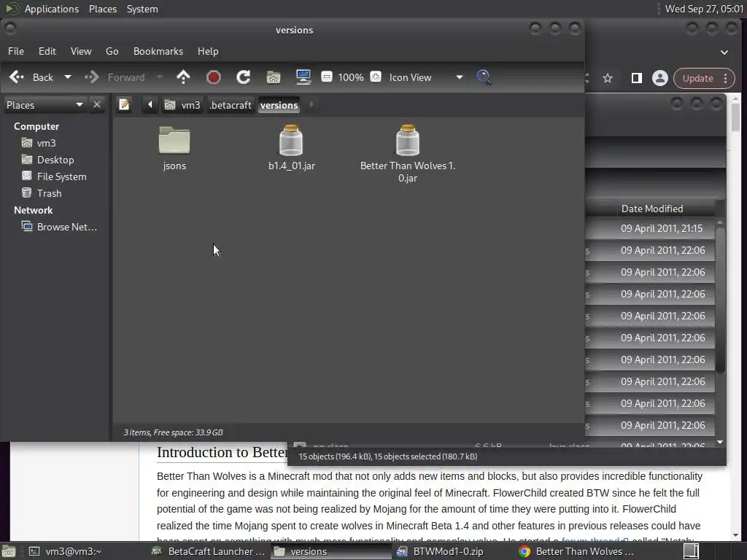The width and height of the screenshot is (747, 560).
Task: Click the Chrome page vertical scrollbar thumb
Action: pyautogui.click(x=736, y=117)
